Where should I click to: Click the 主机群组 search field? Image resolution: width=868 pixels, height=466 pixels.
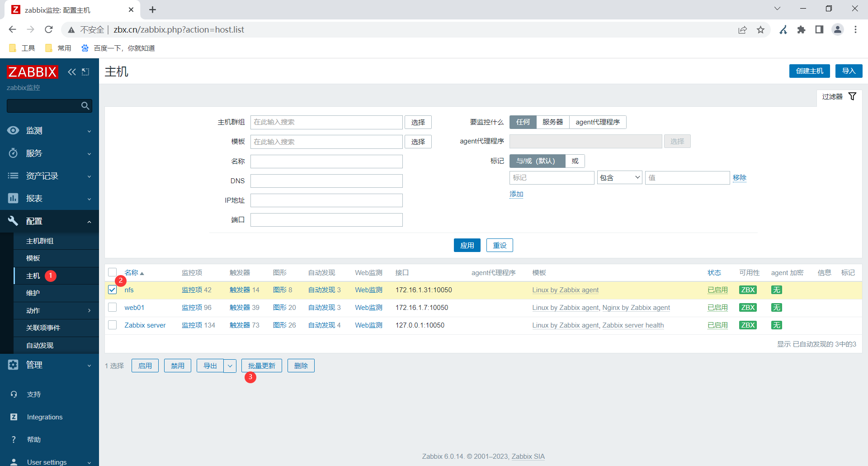point(326,122)
